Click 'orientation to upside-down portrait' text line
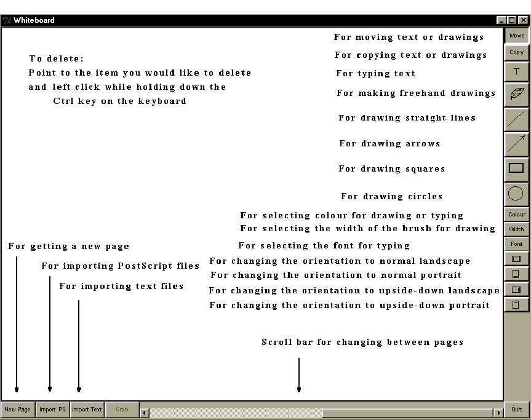Screen dimensions: 531x420 coord(349,305)
